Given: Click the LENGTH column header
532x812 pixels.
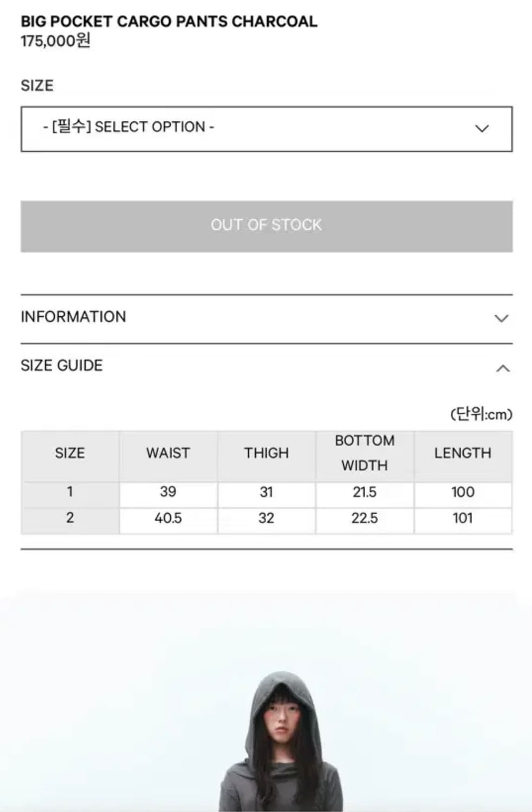Looking at the screenshot, I should click(463, 453).
